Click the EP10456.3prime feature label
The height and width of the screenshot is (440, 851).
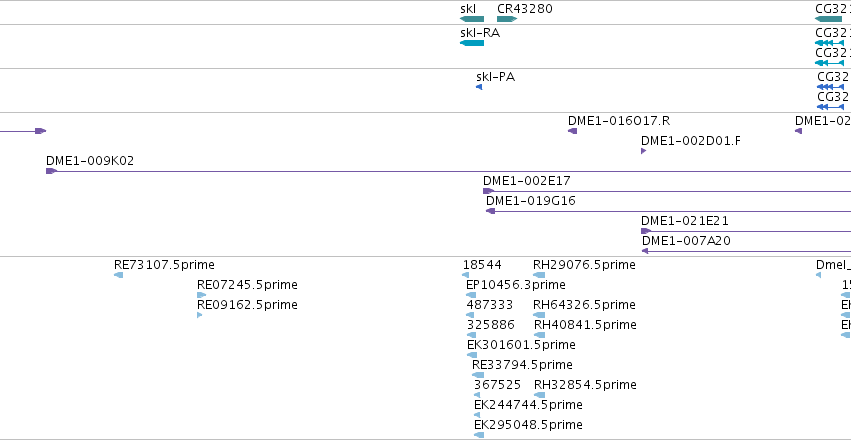pyautogui.click(x=516, y=285)
